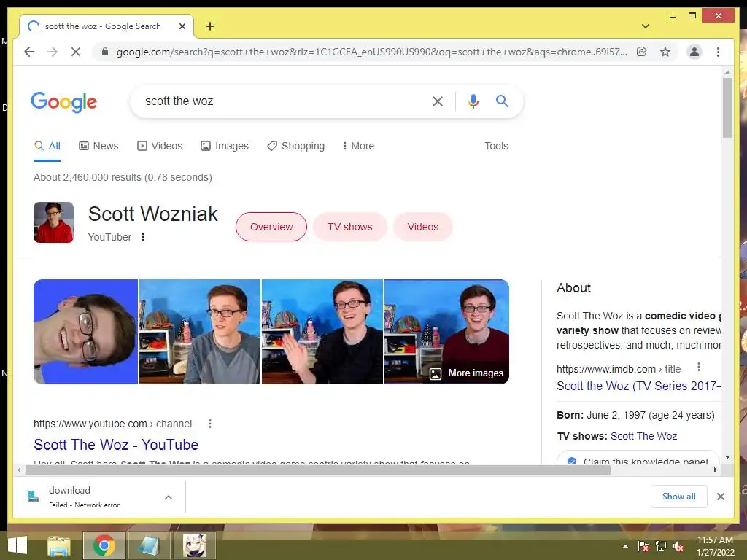Go back to the previous page

click(29, 52)
